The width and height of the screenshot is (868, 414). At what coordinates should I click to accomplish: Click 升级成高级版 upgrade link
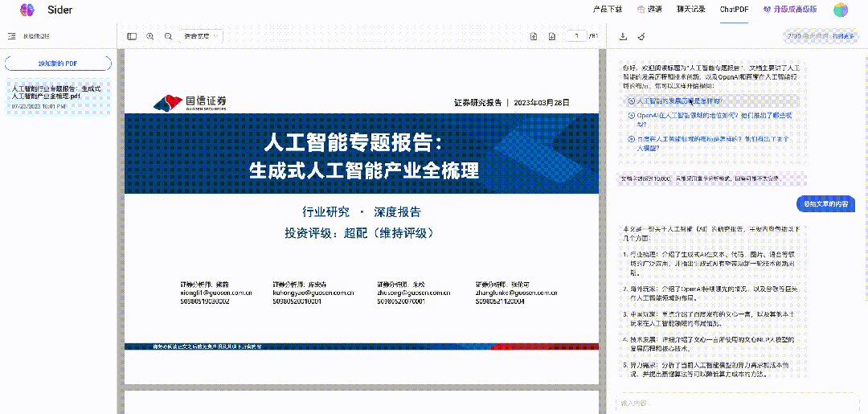tap(790, 10)
